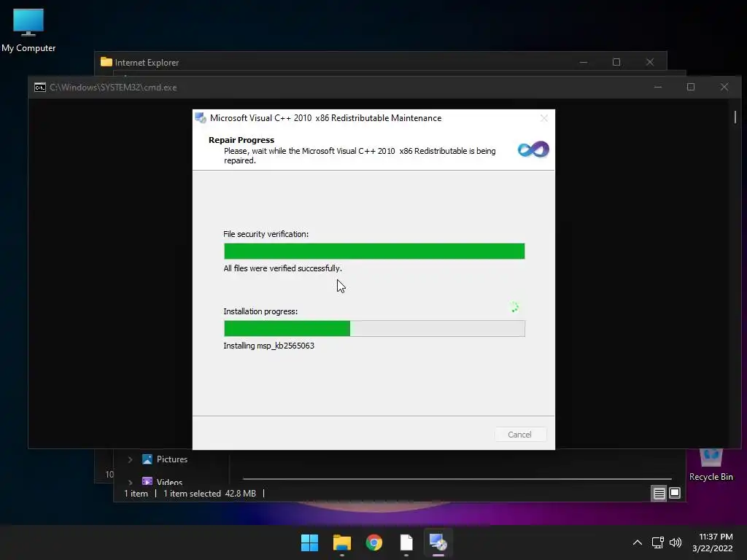Cancel the Visual C++ repair
The image size is (747, 560).
tap(519, 435)
